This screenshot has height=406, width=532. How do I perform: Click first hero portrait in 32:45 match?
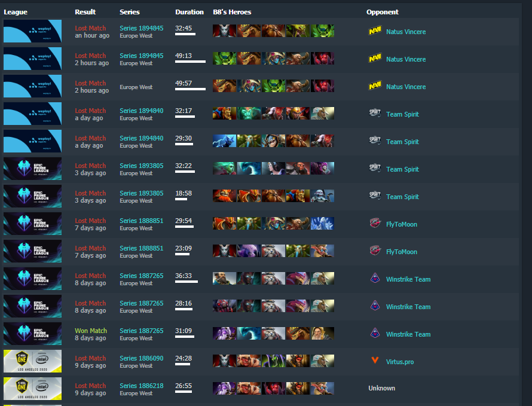click(224, 31)
